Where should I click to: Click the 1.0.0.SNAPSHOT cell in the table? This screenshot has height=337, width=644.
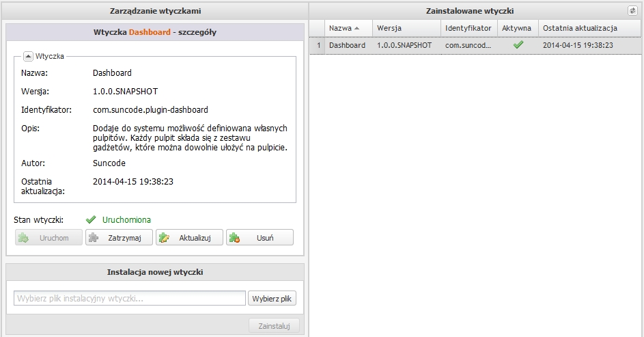pyautogui.click(x=406, y=45)
